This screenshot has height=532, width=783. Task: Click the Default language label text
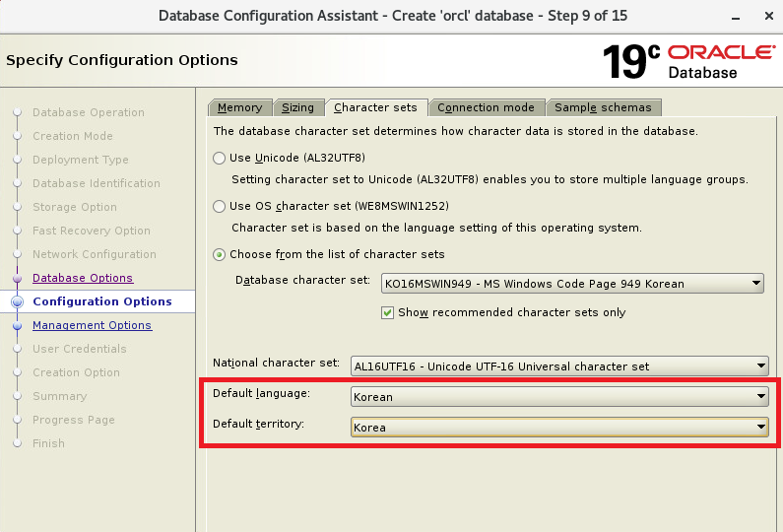(261, 394)
